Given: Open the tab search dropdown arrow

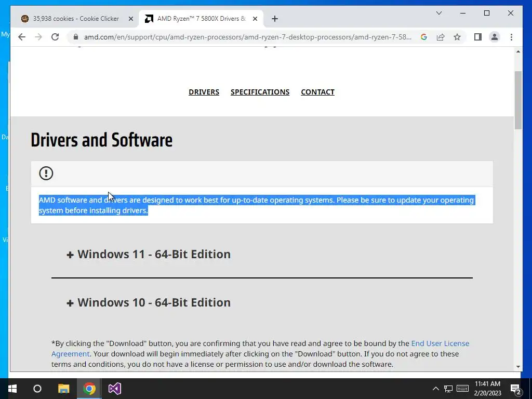Looking at the screenshot, I should [x=438, y=13].
